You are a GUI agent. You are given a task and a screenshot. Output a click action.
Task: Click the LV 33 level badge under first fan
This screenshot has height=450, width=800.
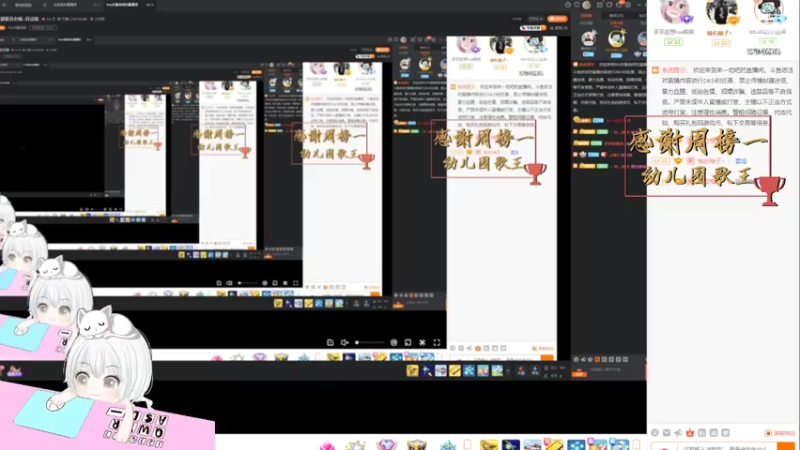(673, 42)
